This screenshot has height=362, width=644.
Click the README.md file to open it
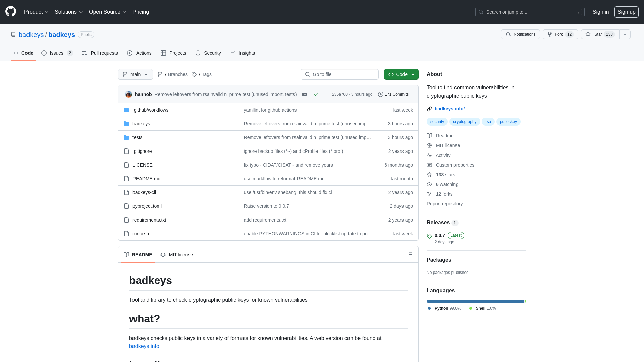(x=146, y=179)
